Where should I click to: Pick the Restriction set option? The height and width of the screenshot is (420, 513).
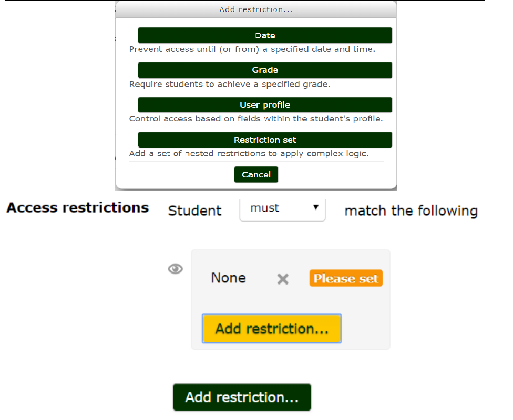click(265, 140)
